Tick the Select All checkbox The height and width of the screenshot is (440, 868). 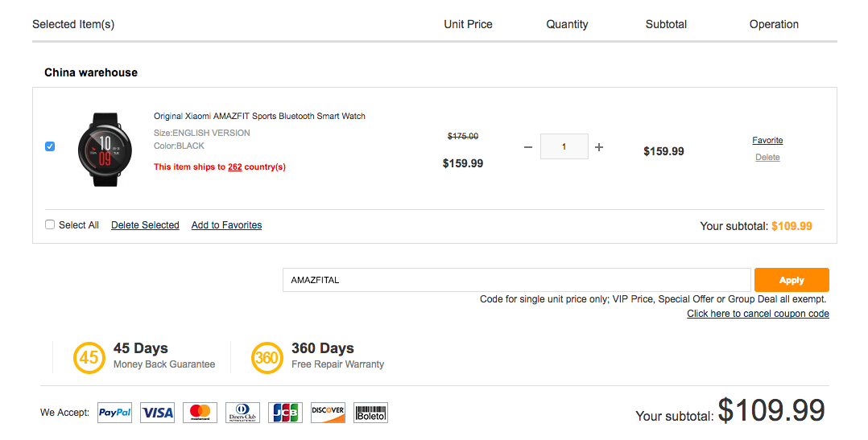click(50, 225)
